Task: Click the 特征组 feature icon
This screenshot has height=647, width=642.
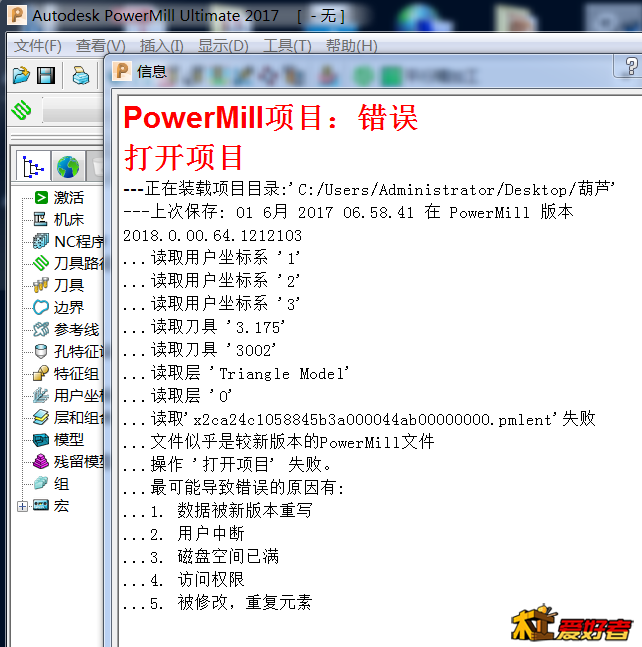Action: point(40,373)
